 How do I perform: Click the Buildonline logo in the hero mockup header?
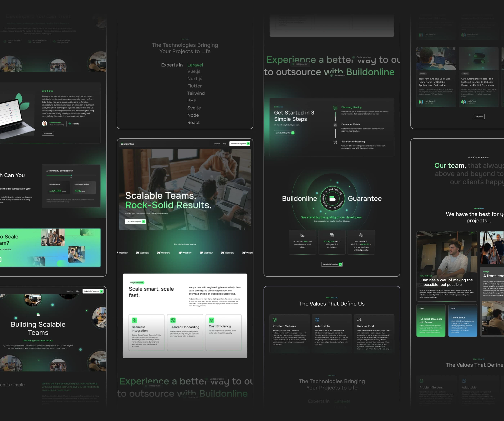(x=127, y=144)
